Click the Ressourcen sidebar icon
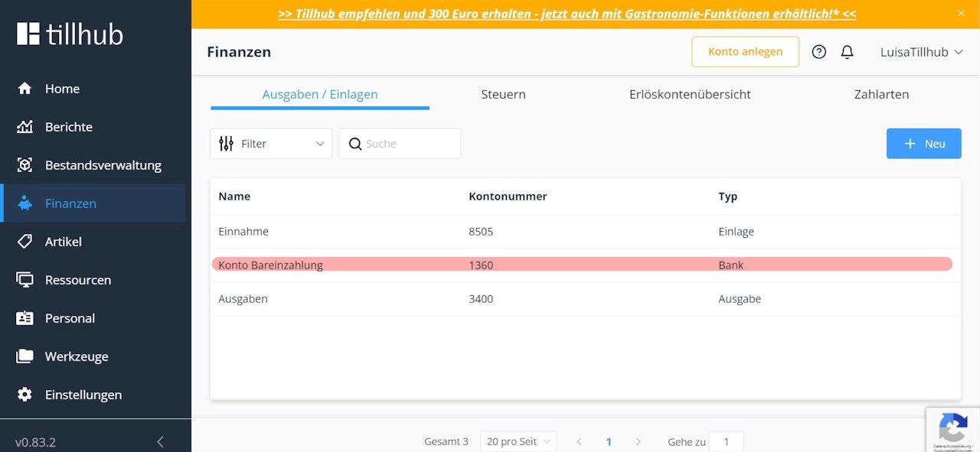Viewport: 980px width, 452px height. 24,280
